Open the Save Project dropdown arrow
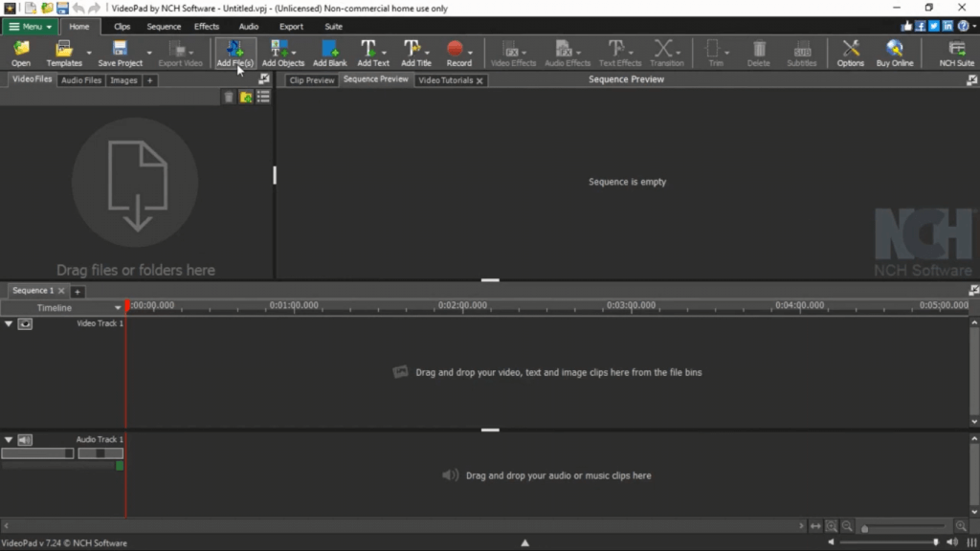The width and height of the screenshot is (980, 551). (149, 54)
